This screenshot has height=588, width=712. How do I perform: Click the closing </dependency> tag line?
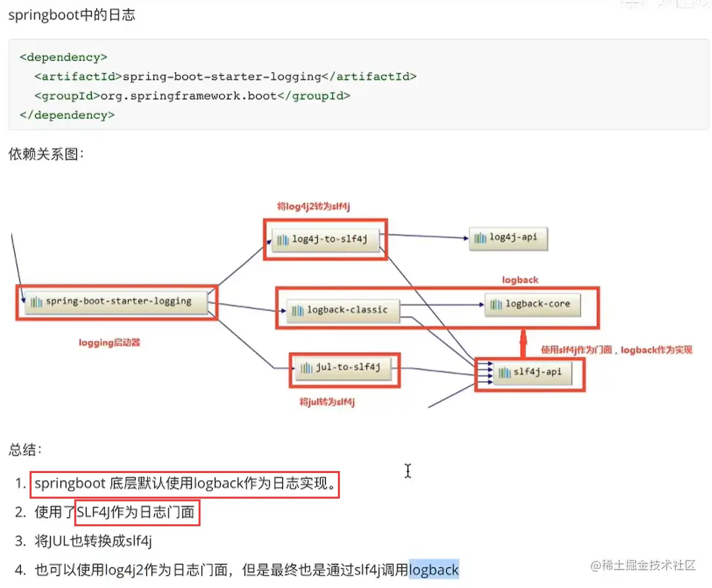[67, 115]
